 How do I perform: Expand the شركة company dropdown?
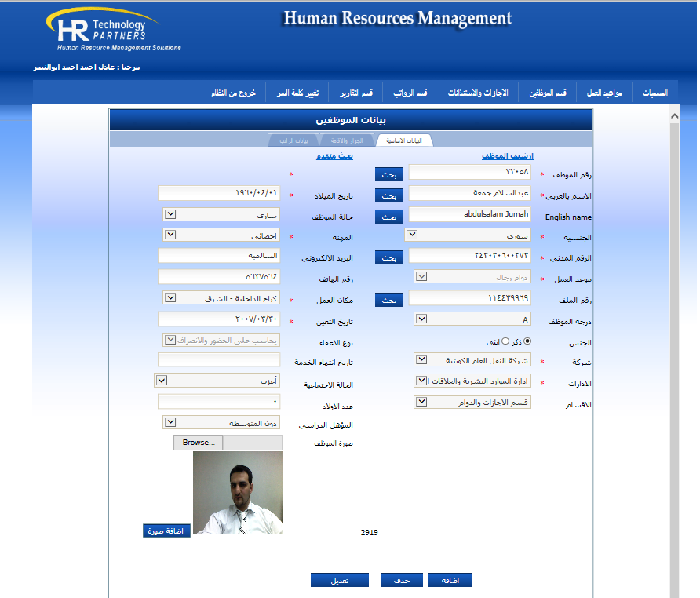point(421,360)
